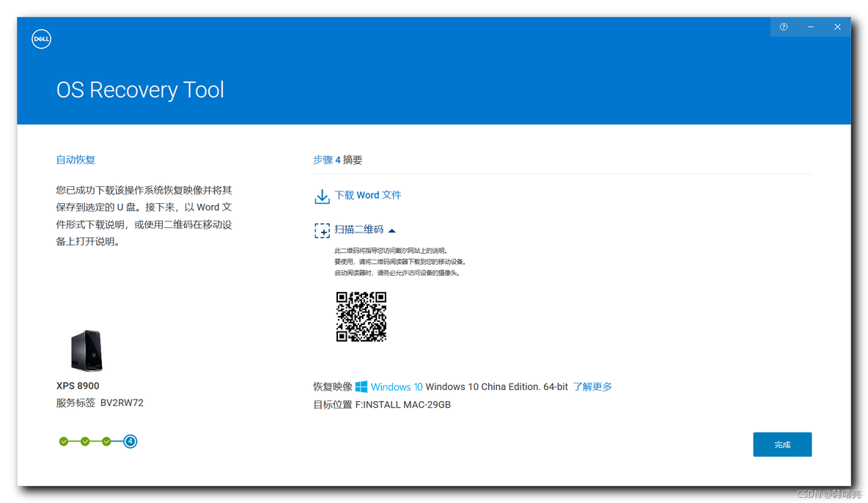The image size is (868, 503).
Task: Click the download arrow icon
Action: coord(322,196)
